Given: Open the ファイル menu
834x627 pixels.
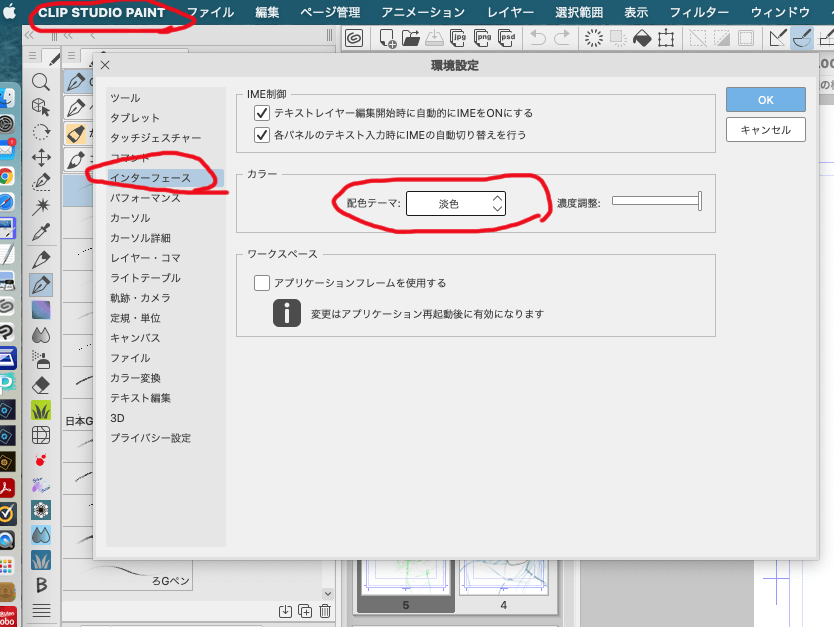Looking at the screenshot, I should (211, 12).
